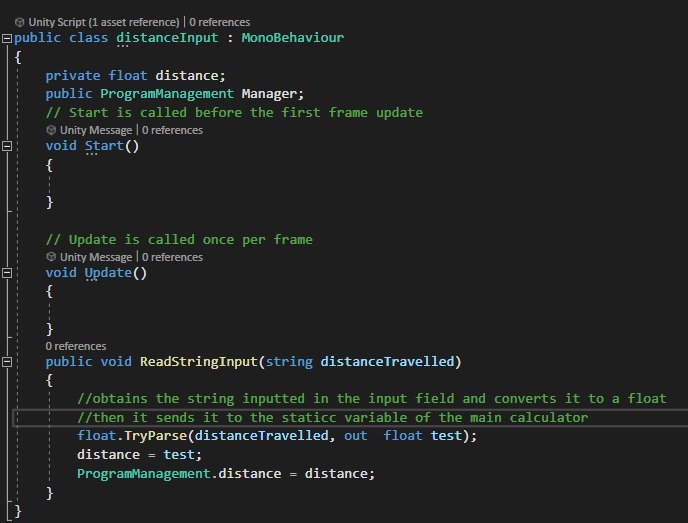Open '0 references' CodeLens above class declaration
Viewport: 688px width, 523px height.
219,22
